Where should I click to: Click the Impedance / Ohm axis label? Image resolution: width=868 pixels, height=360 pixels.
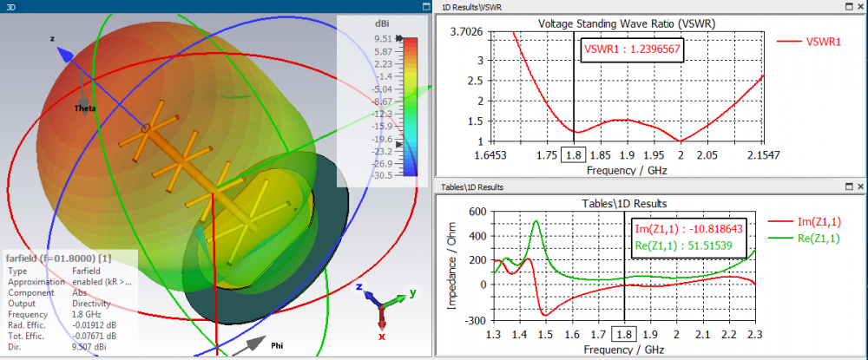pos(452,268)
